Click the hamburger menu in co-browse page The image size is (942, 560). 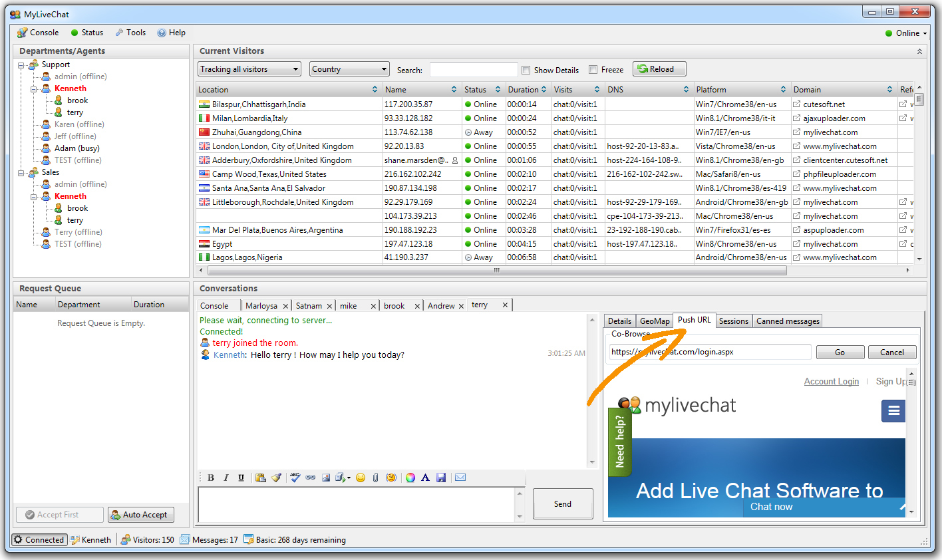tap(893, 411)
